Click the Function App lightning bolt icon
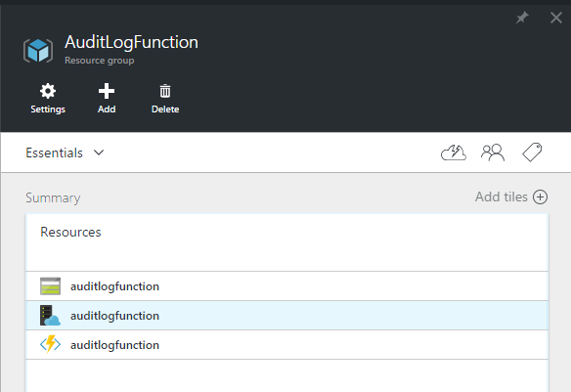The image size is (571, 392). [x=50, y=344]
